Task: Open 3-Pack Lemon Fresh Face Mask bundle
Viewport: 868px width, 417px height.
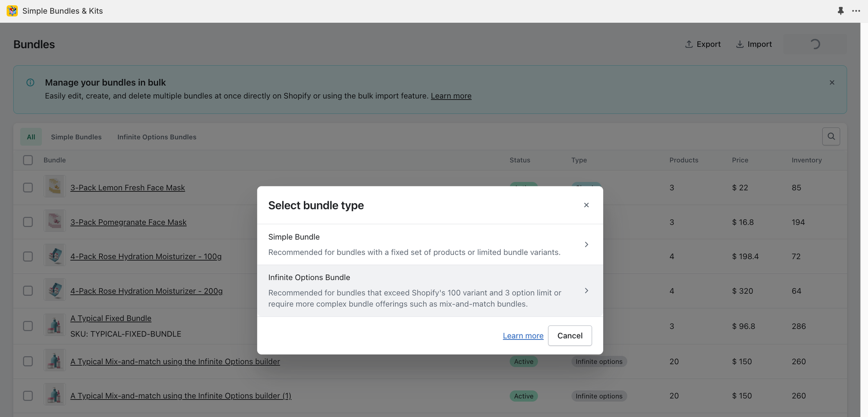Action: pos(128,188)
